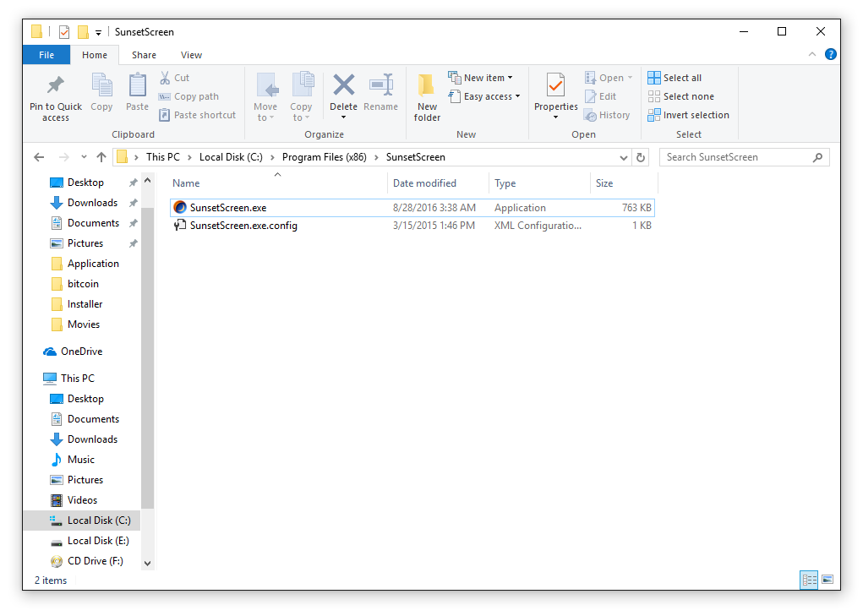Switch to Large icons view in status bar

(827, 580)
